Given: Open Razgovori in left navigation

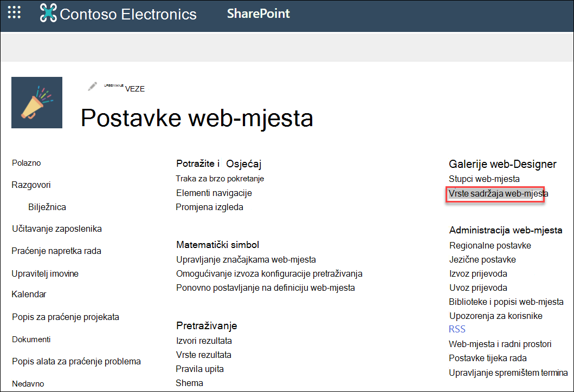Looking at the screenshot, I should 31,185.
